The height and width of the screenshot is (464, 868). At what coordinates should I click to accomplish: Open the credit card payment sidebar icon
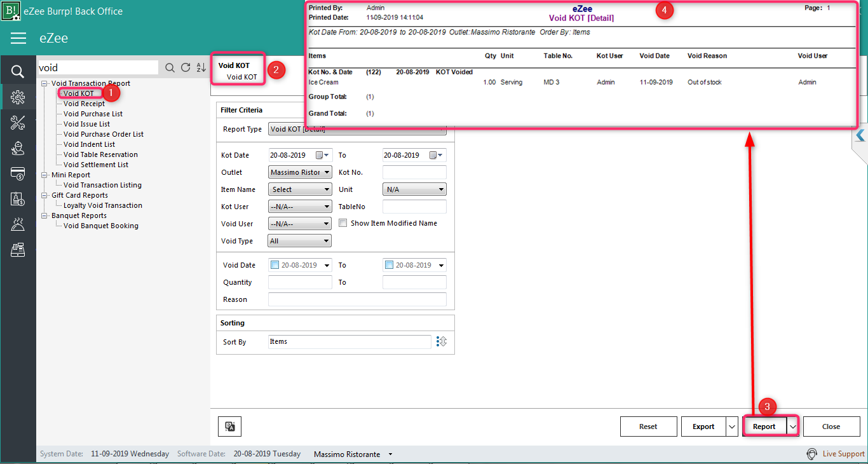point(18,174)
